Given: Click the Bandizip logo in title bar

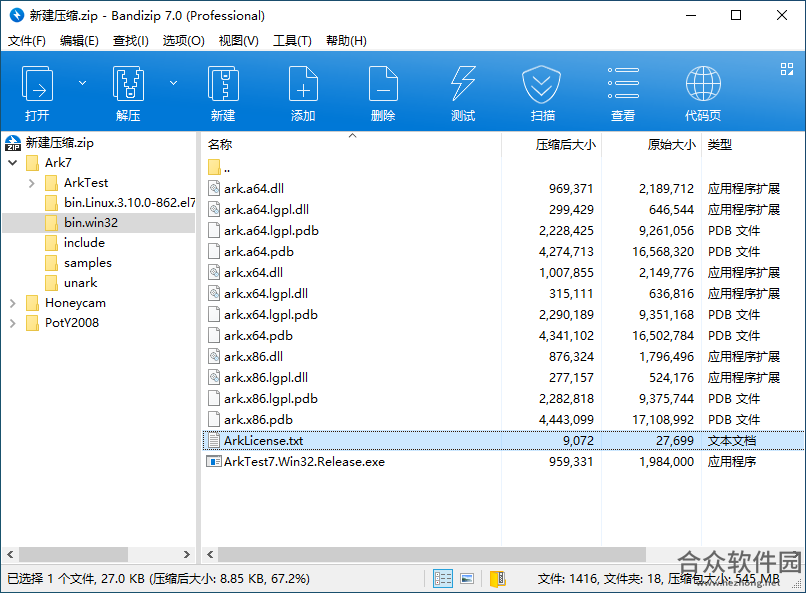Looking at the screenshot, I should point(16,15).
